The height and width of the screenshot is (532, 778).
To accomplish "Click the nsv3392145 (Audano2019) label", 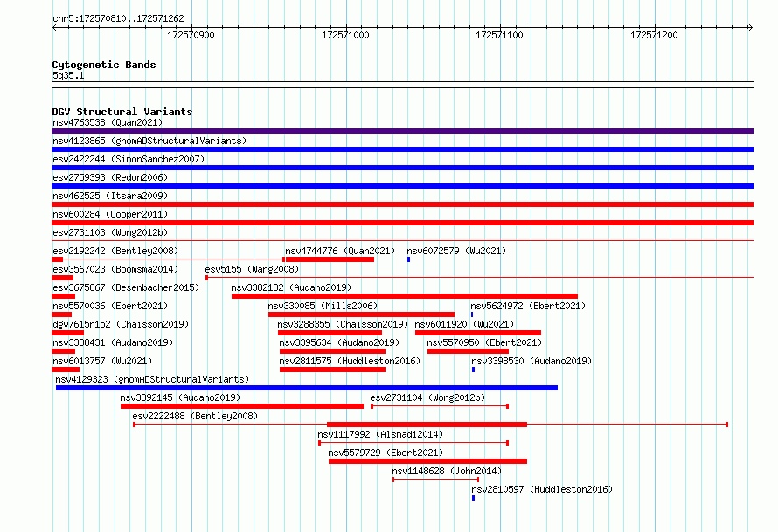I will 180,397.
